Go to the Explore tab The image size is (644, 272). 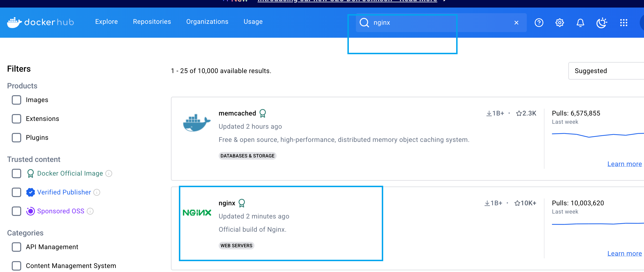pos(106,22)
